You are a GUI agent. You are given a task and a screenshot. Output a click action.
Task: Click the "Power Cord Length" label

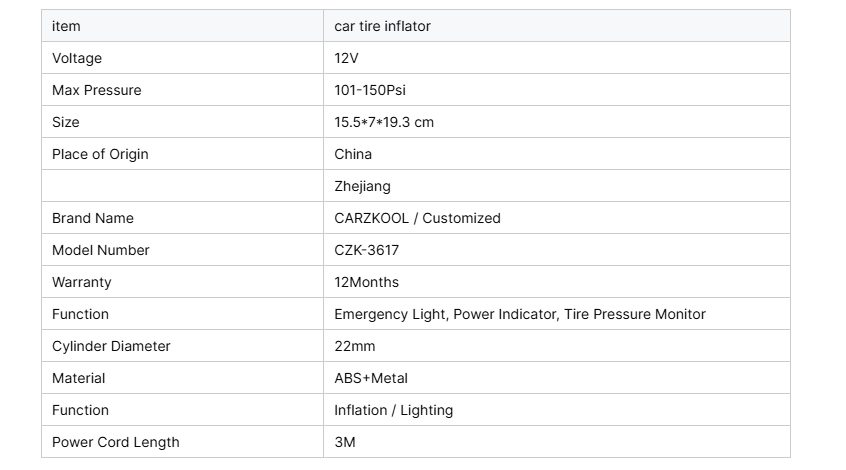click(x=116, y=442)
